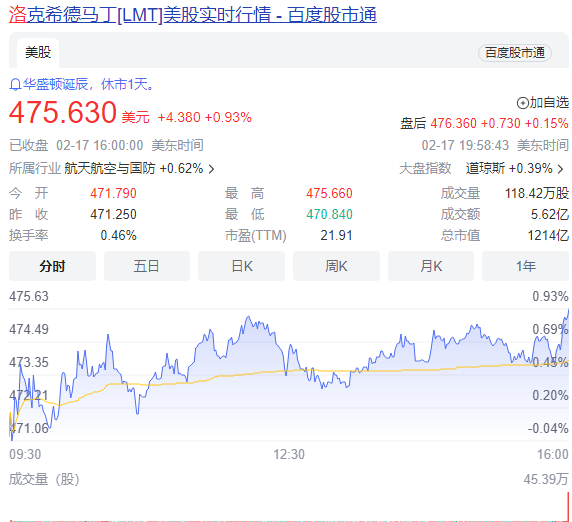The image size is (572, 522).
Task: Select the 美股 tab
Action: (x=38, y=53)
